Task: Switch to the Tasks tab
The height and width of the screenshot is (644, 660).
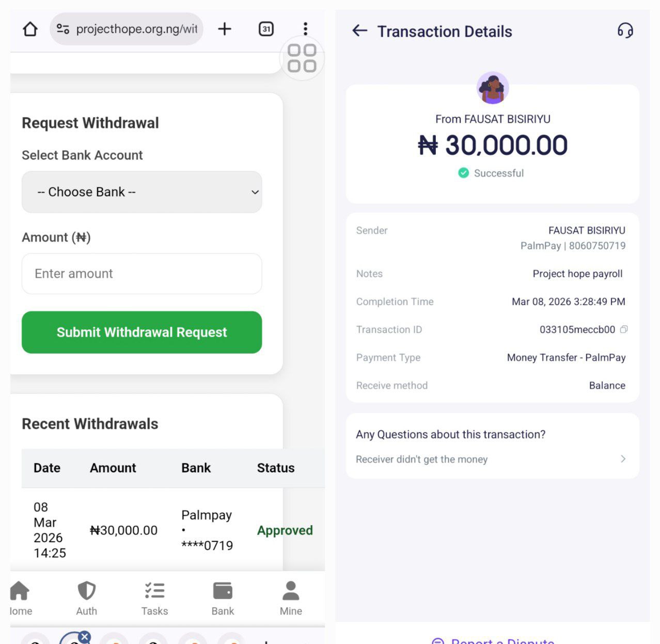Action: pyautogui.click(x=154, y=598)
